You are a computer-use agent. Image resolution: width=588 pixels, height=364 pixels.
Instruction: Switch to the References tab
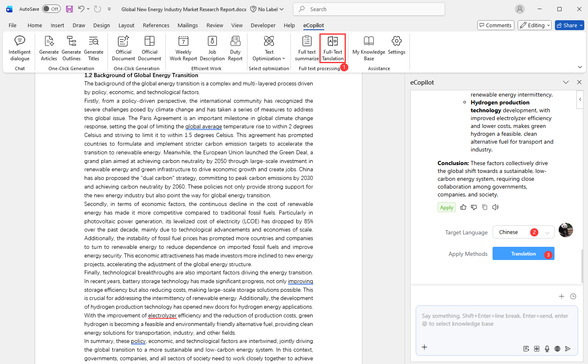[156, 25]
